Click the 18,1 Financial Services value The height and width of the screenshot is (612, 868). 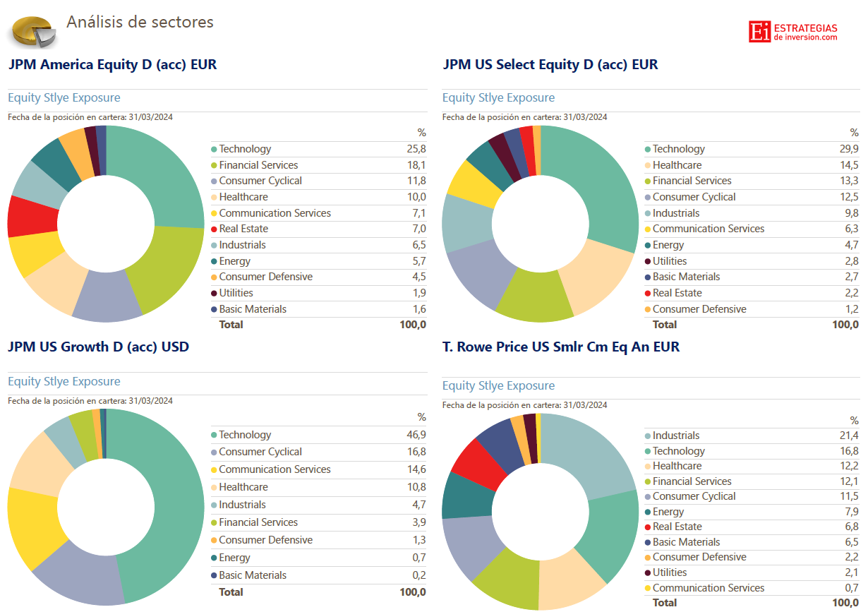pos(416,165)
